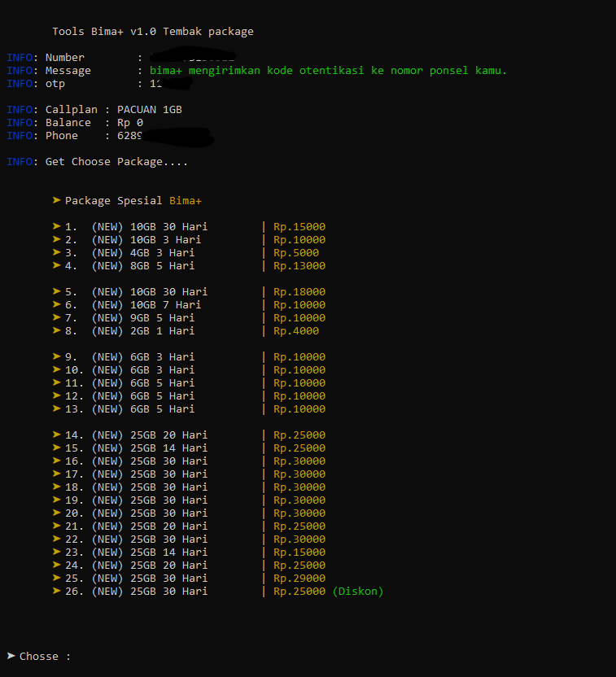Select package 17 row '25GB 30 Hari'
The height and width of the screenshot is (677, 616).
189,474
